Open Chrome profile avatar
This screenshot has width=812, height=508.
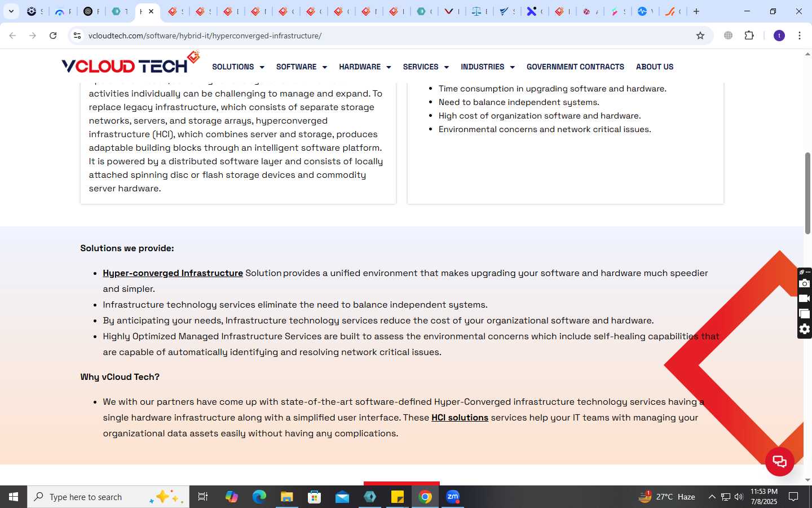tap(779, 36)
